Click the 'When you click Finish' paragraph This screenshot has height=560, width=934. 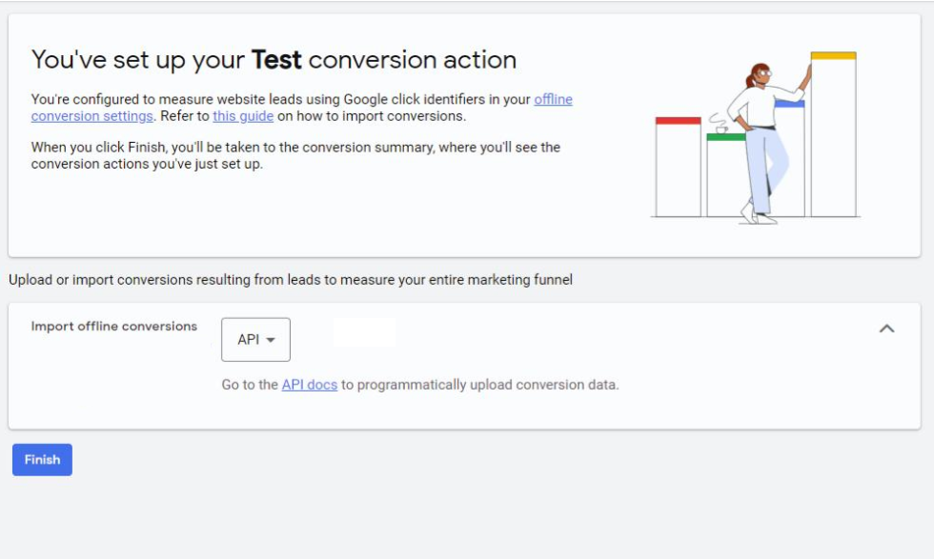[295, 155]
